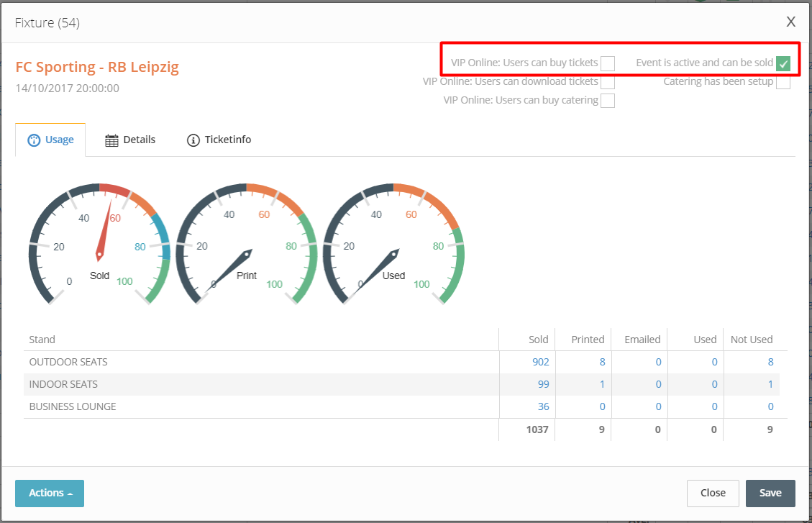
Task: Click the Used gauge dial
Action: point(393,243)
